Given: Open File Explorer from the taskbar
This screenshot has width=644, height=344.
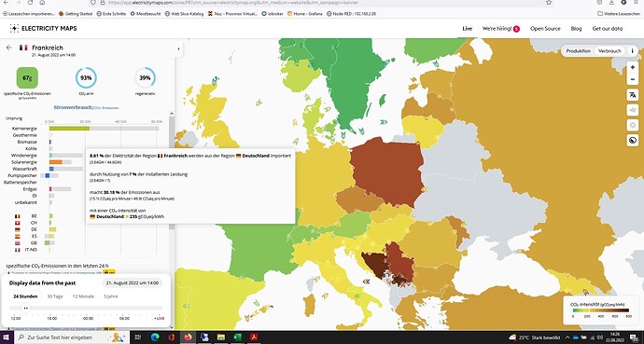Looking at the screenshot, I should (221, 337).
